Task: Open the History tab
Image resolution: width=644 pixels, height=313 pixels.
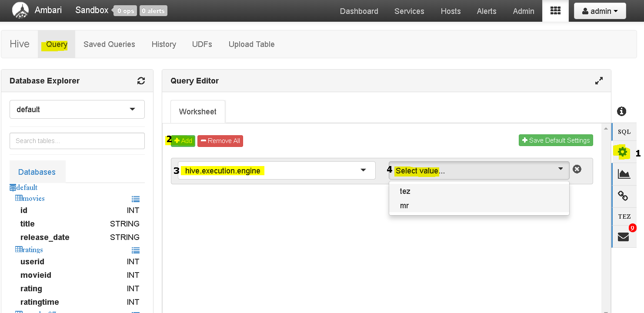Action: tap(164, 44)
